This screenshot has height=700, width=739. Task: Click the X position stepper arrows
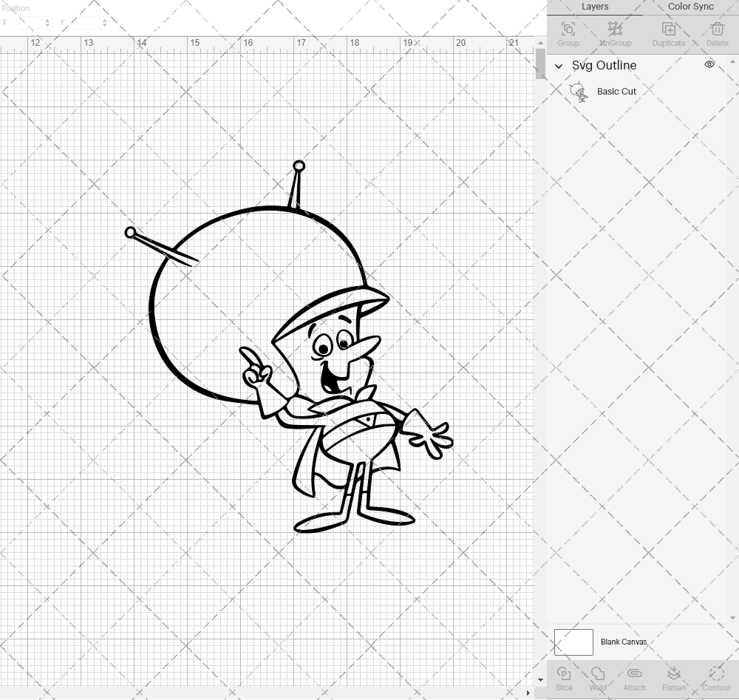tap(47, 23)
